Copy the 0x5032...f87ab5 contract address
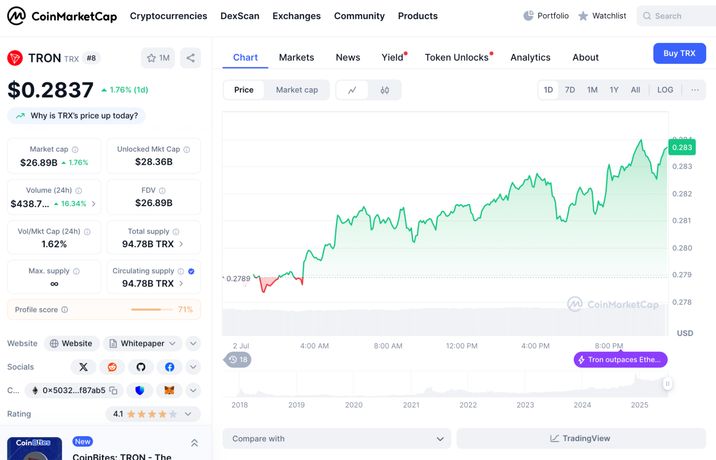 click(x=114, y=391)
